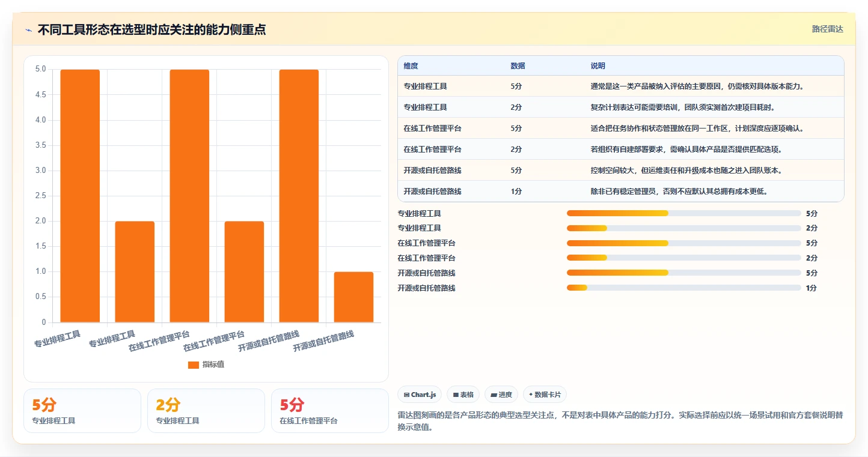This screenshot has width=868, height=457.
Task: Click the 开源或自托管路线 1分 progress bar
Action: click(683, 288)
